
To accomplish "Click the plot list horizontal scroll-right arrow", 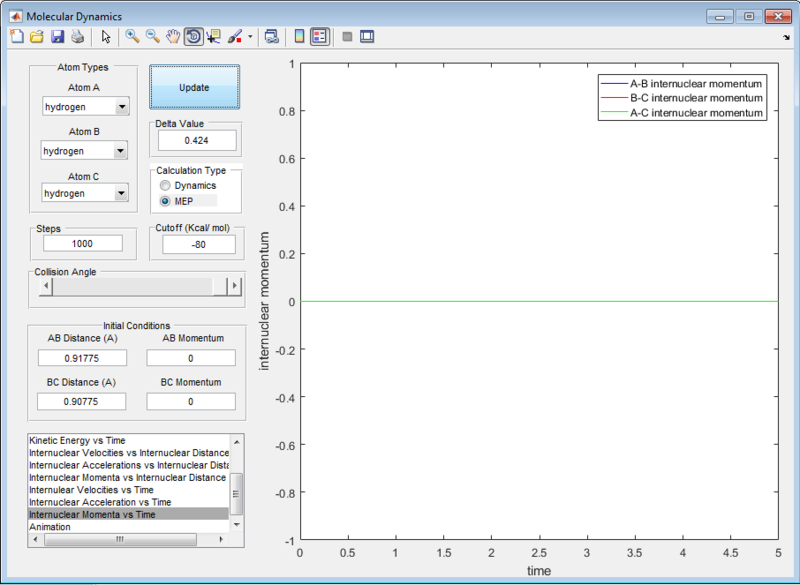I will [x=221, y=539].
